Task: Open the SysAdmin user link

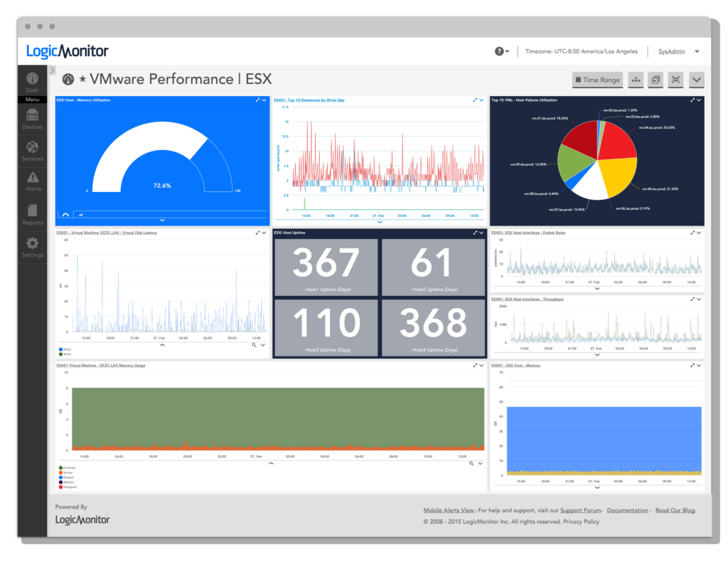Action: (671, 51)
